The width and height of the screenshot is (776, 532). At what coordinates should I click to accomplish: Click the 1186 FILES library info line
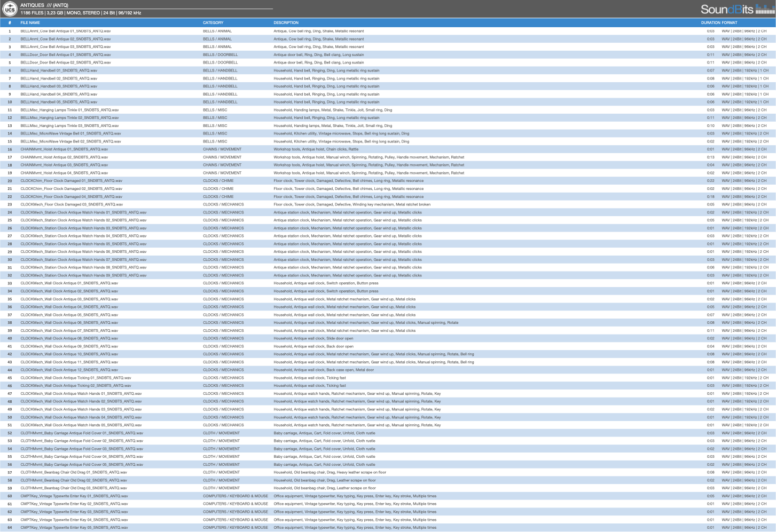coord(81,13)
